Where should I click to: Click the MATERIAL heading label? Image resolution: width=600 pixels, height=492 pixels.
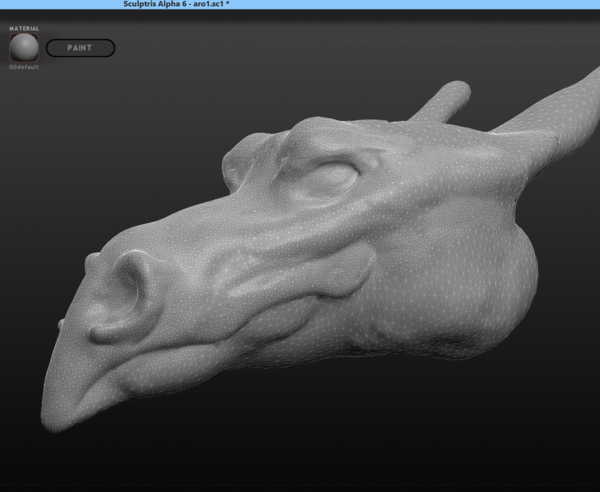click(24, 29)
